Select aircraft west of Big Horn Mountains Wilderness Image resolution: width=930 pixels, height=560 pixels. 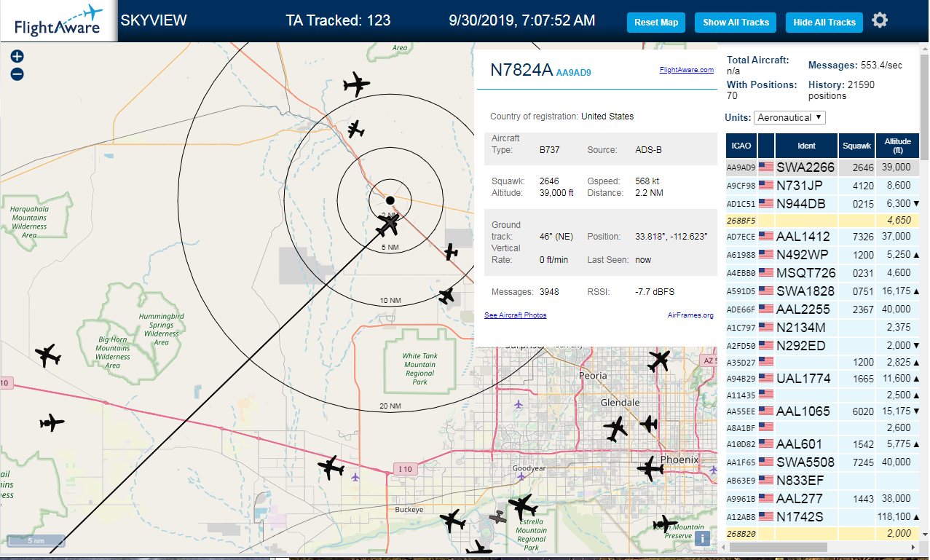(49, 356)
